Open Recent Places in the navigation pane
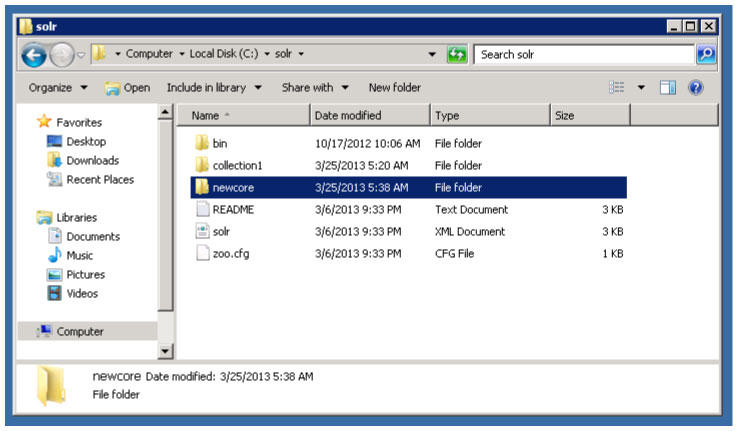 100,180
